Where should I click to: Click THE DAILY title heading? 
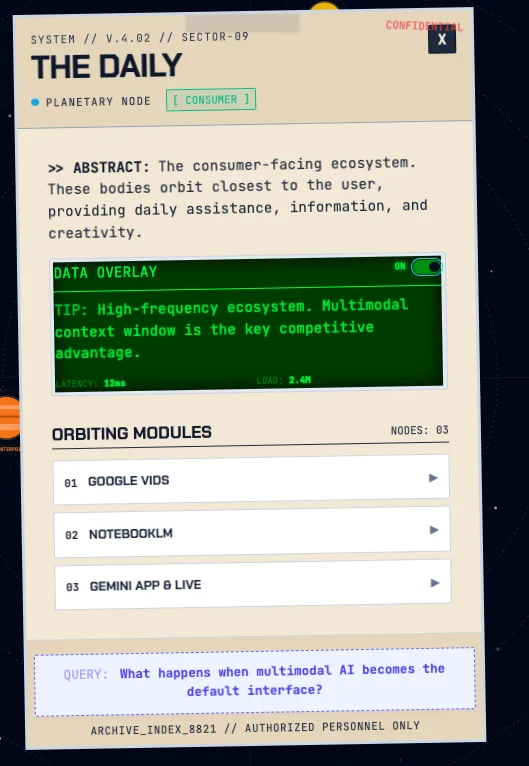[x=106, y=66]
